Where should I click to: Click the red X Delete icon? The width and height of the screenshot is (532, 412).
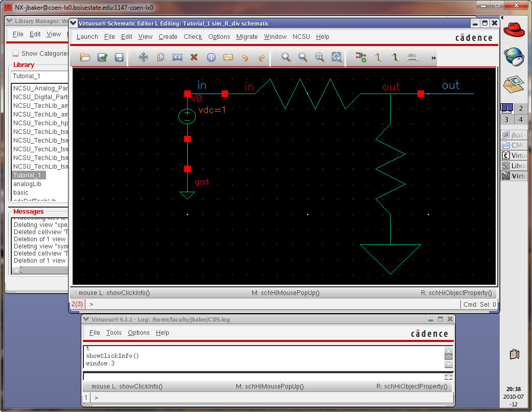(x=194, y=57)
